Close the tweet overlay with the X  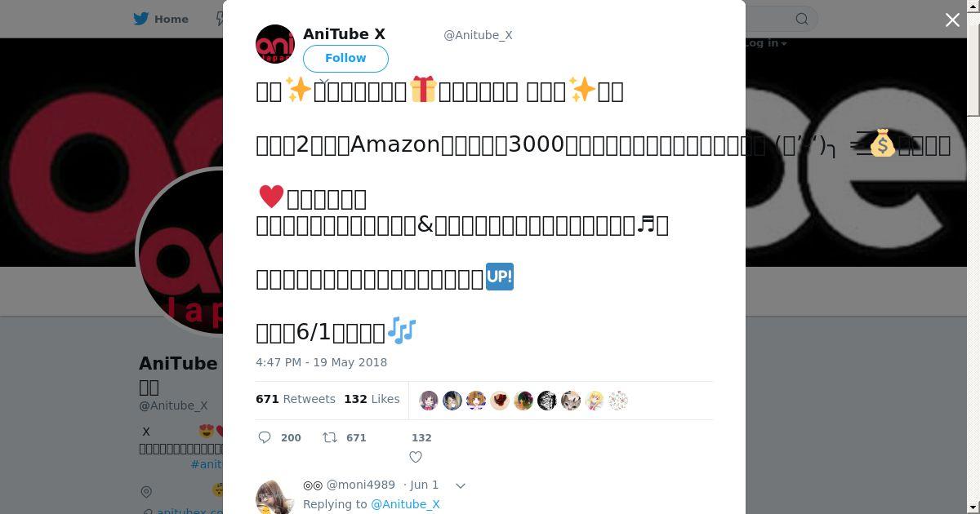click(952, 20)
